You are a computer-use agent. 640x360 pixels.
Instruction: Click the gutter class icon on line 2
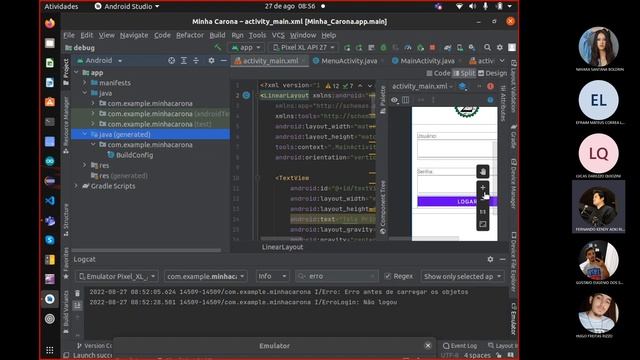tap(246, 96)
